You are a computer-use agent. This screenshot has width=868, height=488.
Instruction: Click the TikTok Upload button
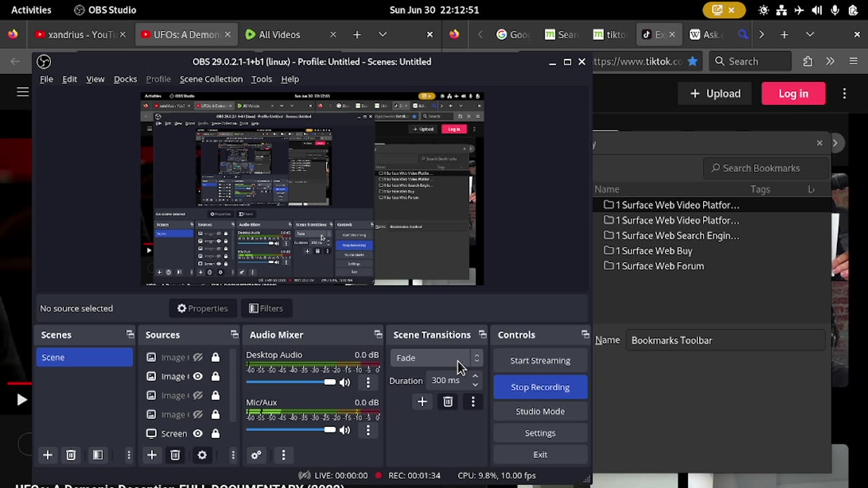[715, 94]
